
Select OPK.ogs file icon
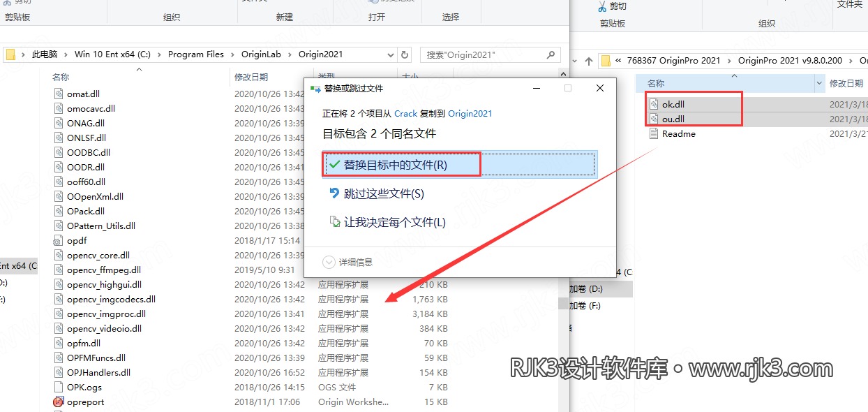[x=59, y=387]
